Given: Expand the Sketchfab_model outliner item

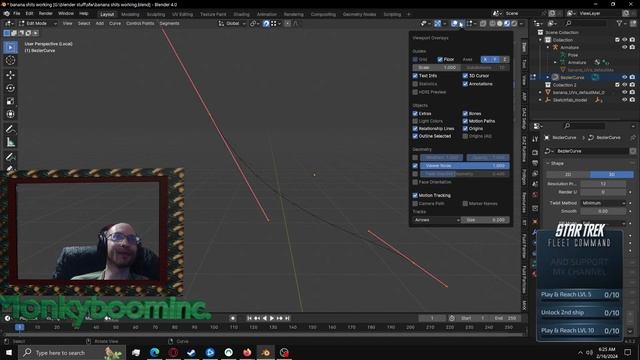Looking at the screenshot, I should point(541,100).
